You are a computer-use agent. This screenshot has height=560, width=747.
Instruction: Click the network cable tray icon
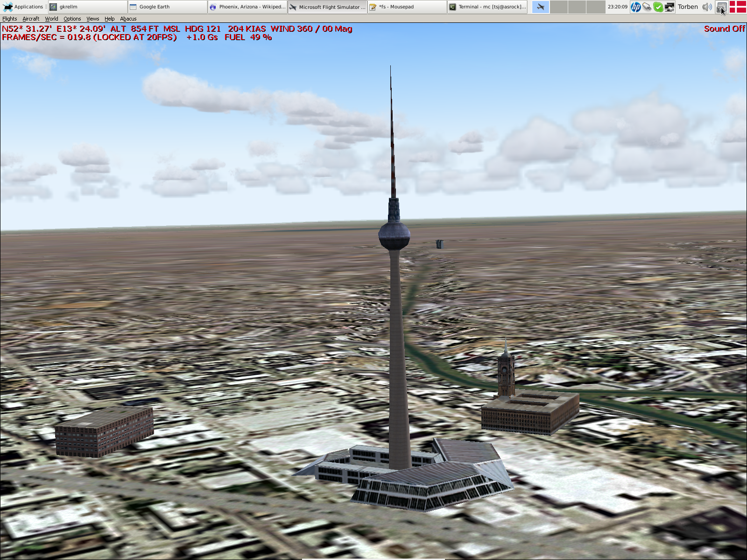(x=647, y=7)
